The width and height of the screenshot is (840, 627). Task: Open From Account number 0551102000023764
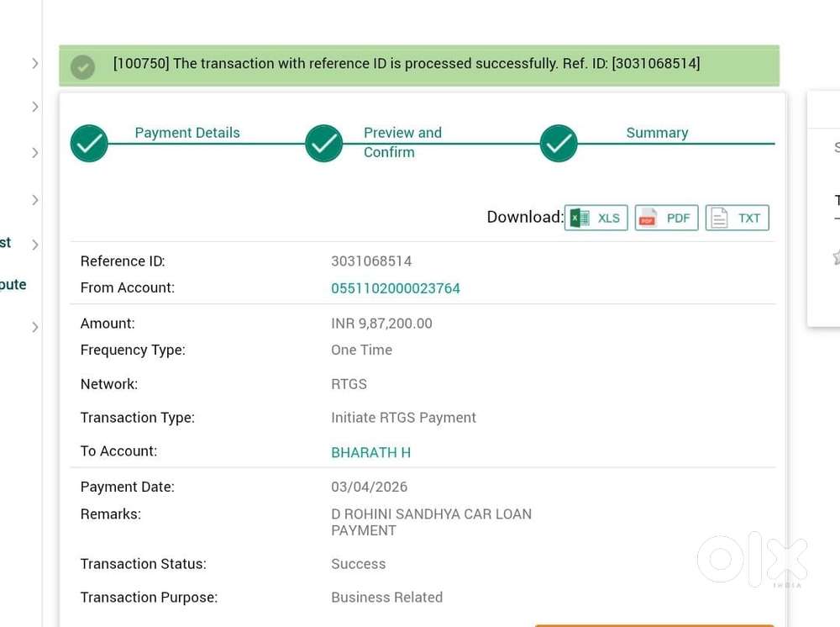[396, 288]
